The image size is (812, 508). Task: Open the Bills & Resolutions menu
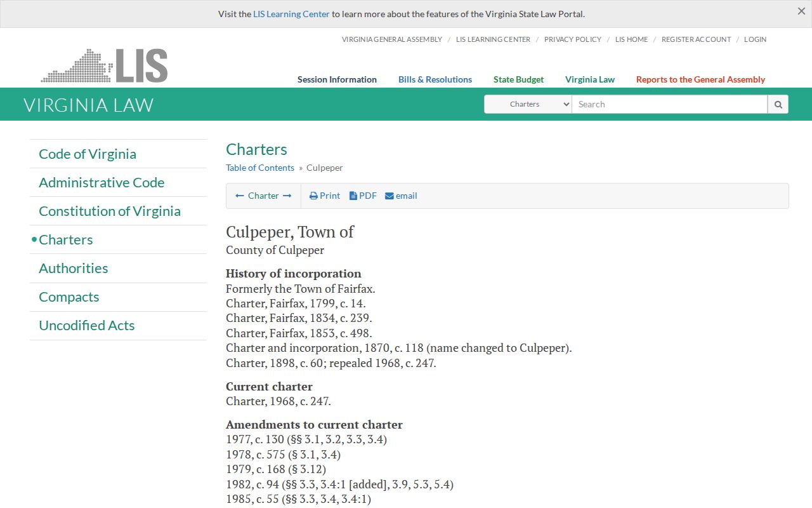[x=435, y=79]
